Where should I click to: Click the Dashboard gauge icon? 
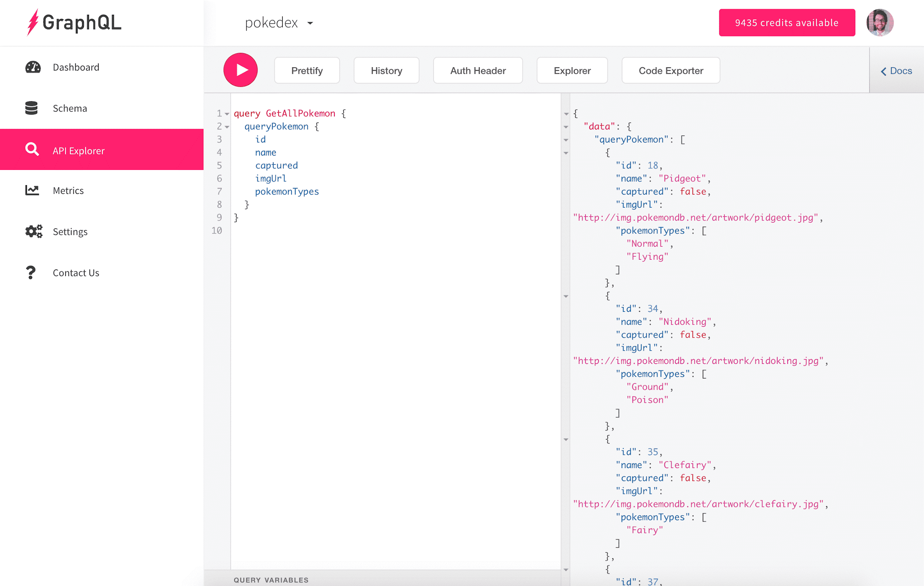33,68
